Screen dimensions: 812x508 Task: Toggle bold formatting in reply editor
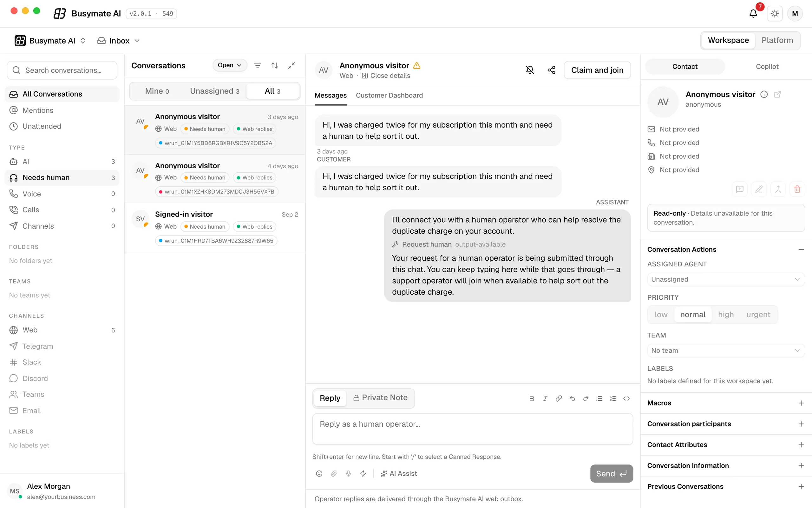click(x=532, y=398)
